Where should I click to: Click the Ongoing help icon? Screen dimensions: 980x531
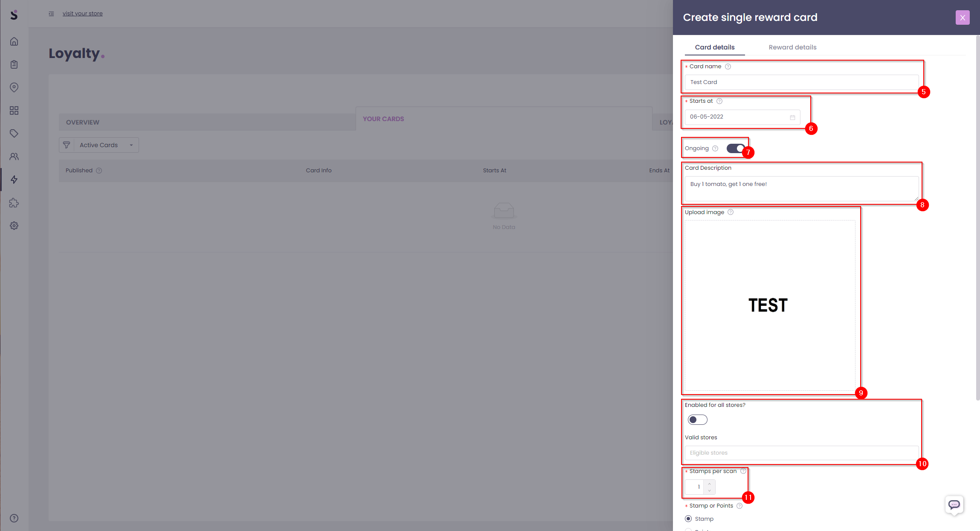pos(715,148)
